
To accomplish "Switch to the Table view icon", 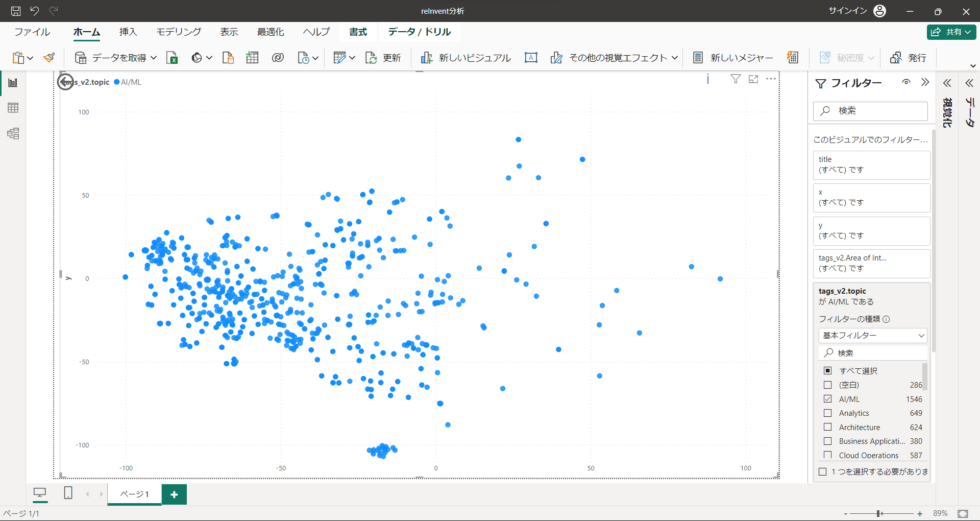I will tap(13, 108).
